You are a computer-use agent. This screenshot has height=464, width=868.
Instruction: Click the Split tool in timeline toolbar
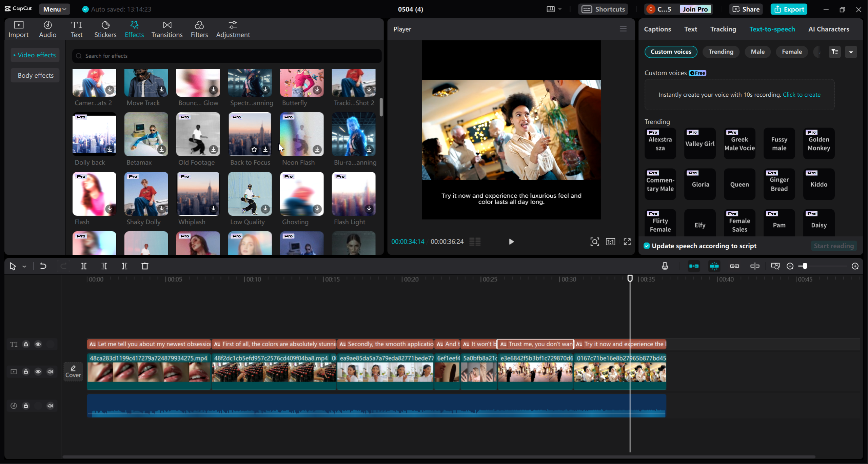(x=84, y=266)
